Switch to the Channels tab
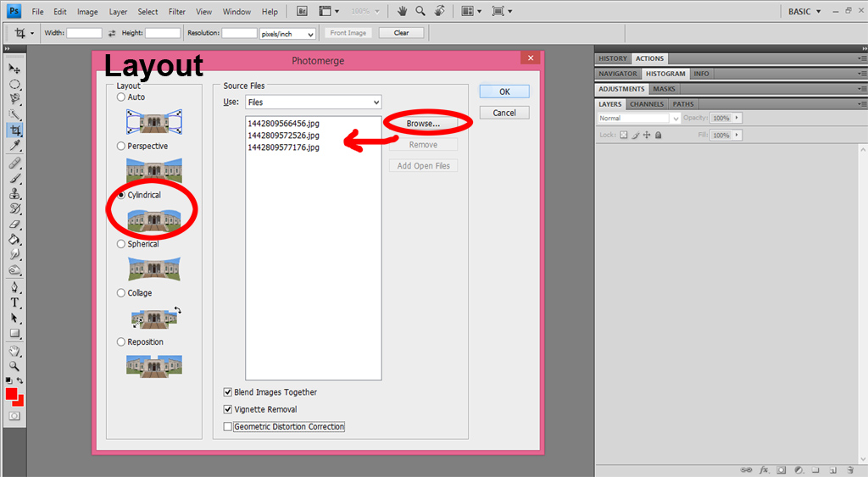Viewport: 868px width, 477px height. coord(647,104)
